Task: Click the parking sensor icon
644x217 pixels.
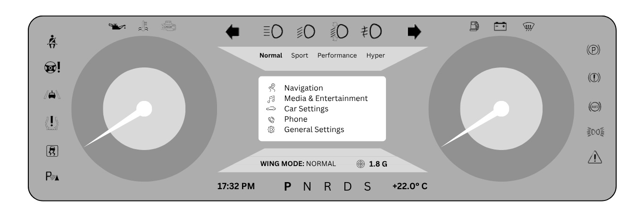Action: click(52, 177)
